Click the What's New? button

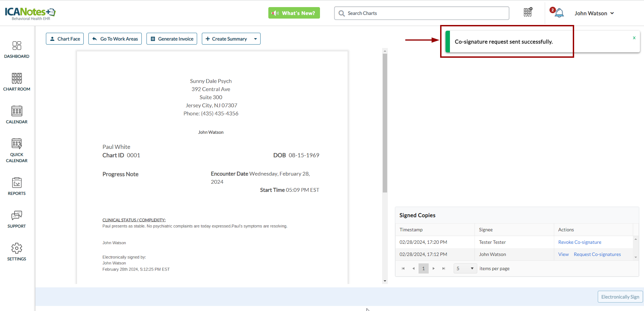click(x=294, y=13)
